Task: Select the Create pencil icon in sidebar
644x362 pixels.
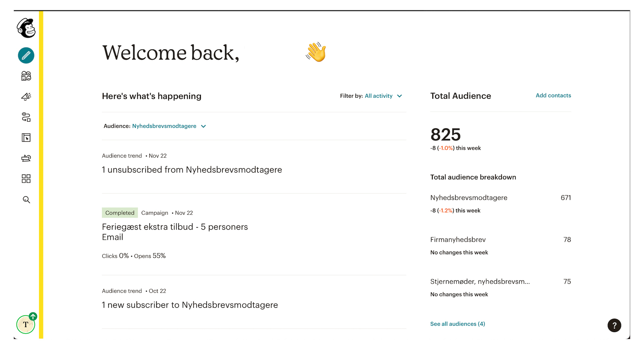Action: (x=26, y=56)
